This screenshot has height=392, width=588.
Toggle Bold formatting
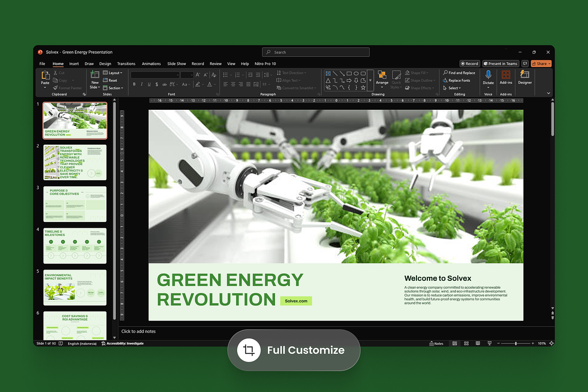click(134, 84)
